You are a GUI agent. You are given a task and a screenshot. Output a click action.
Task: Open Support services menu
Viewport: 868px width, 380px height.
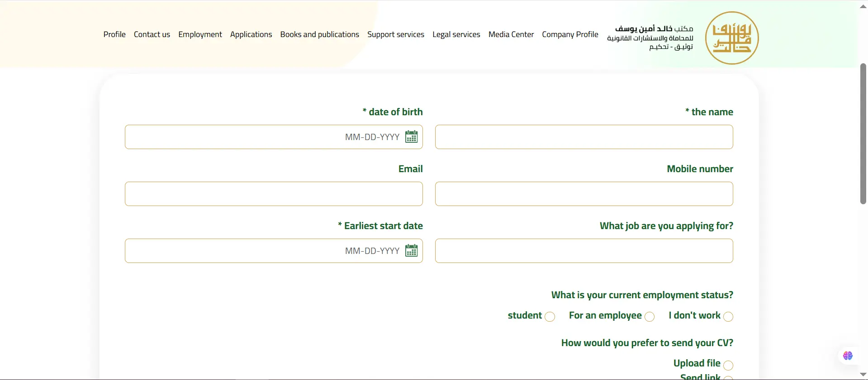coord(396,34)
